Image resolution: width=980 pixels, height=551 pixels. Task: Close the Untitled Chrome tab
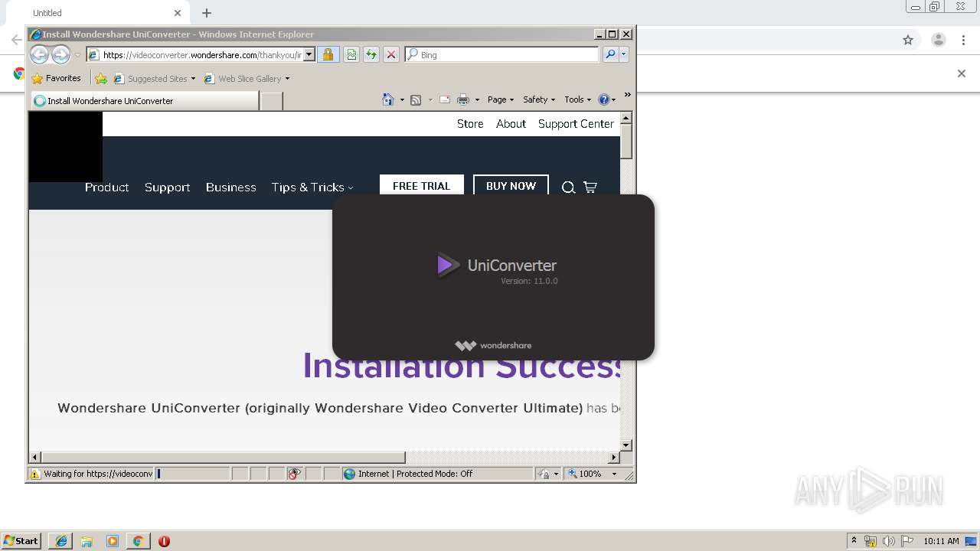178,13
